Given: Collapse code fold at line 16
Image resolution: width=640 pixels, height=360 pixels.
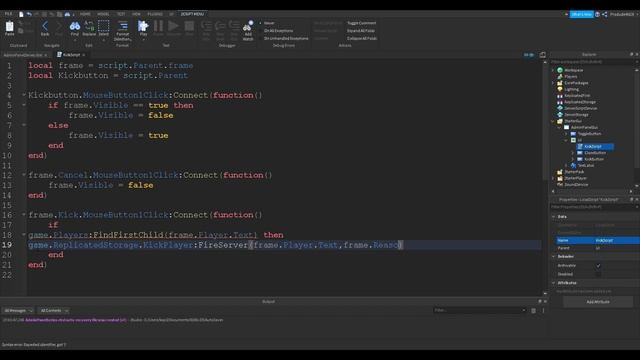Looking at the screenshot, I should pos(24,215).
